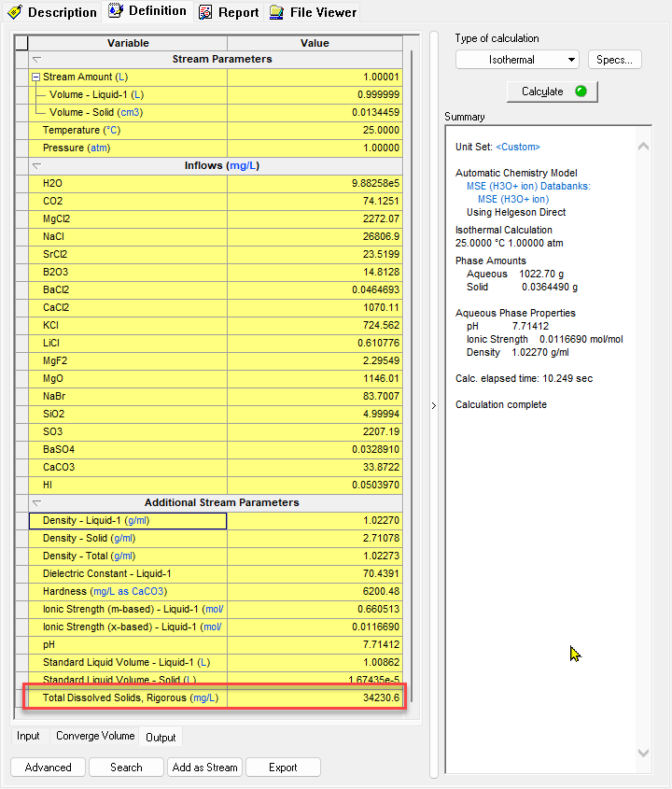Click the L unit link for Stream Amount

(121, 77)
